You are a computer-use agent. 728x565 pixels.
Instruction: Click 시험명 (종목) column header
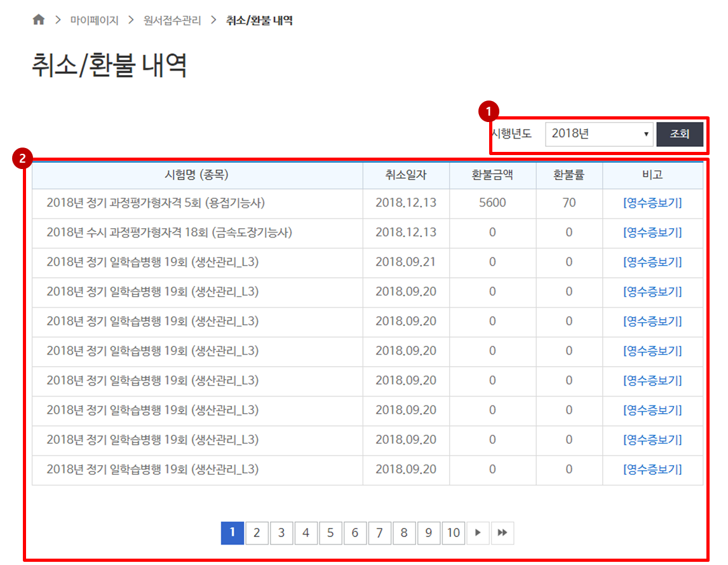pyautogui.click(x=197, y=175)
